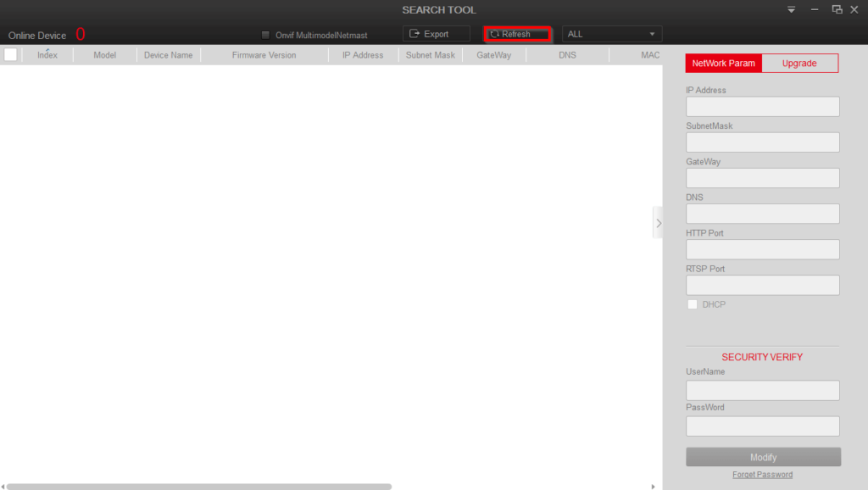Screen dimensions: 868x490
Task: Click the Refresh button with circular arrows
Action: point(517,34)
